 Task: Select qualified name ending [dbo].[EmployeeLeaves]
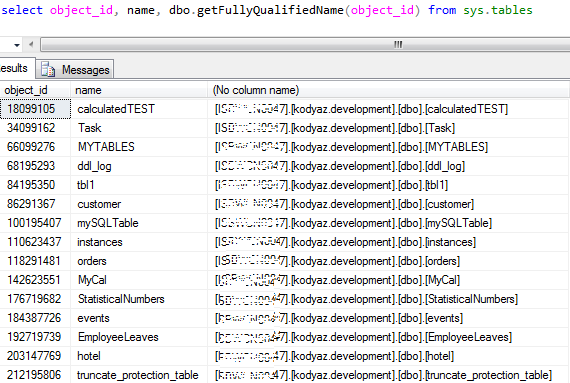(x=389, y=337)
